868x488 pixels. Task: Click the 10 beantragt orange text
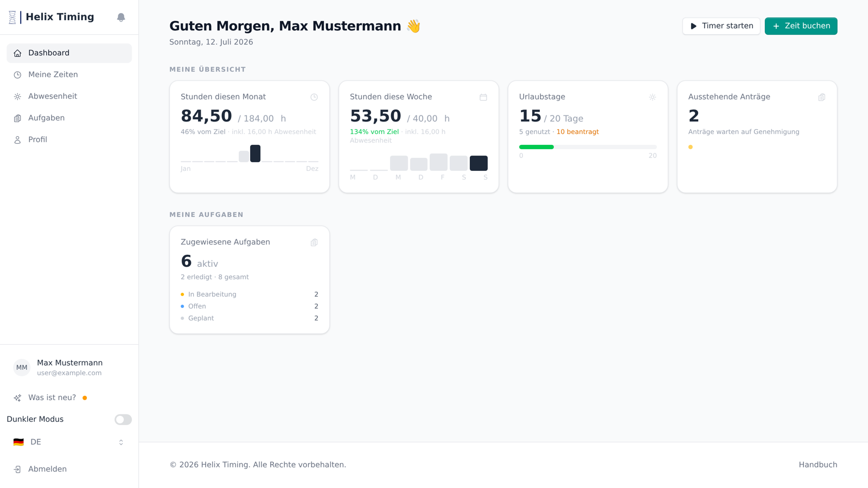point(577,132)
